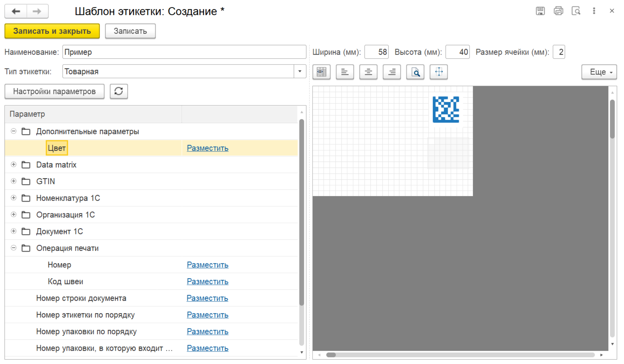Click the Высота (мм) field
Screen dimensions: 624x364
tap(458, 52)
